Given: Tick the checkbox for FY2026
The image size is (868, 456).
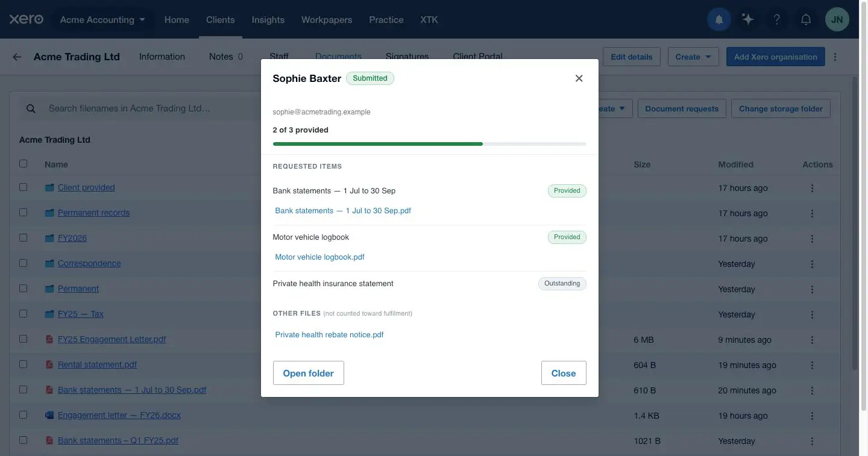Looking at the screenshot, I should tap(23, 237).
